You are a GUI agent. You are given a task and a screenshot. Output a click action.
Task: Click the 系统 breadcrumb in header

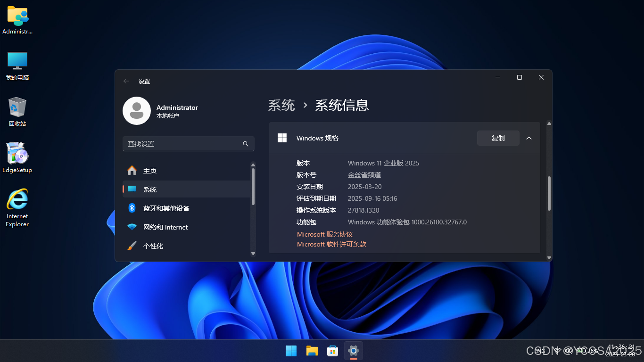(x=281, y=105)
